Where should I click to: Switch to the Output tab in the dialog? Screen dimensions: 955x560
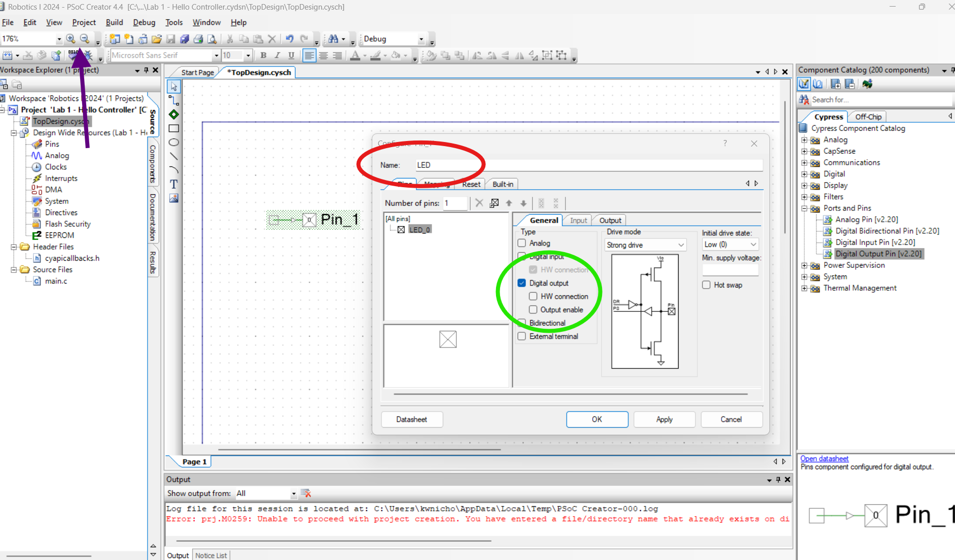click(610, 220)
